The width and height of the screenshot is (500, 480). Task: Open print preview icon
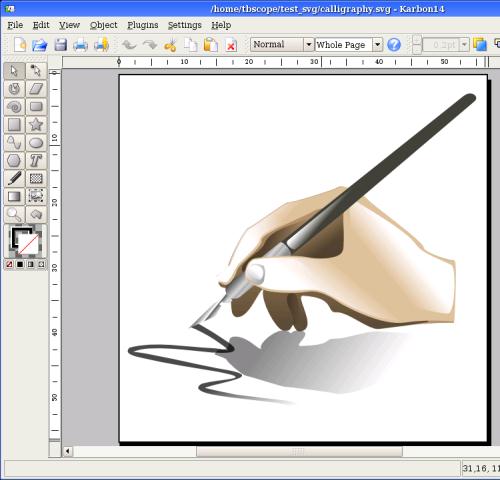click(x=102, y=45)
